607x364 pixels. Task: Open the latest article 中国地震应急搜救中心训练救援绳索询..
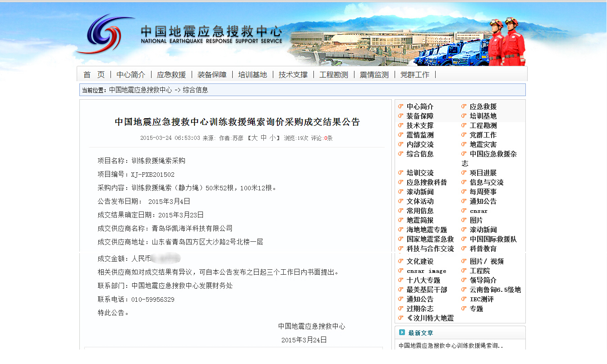point(451,346)
